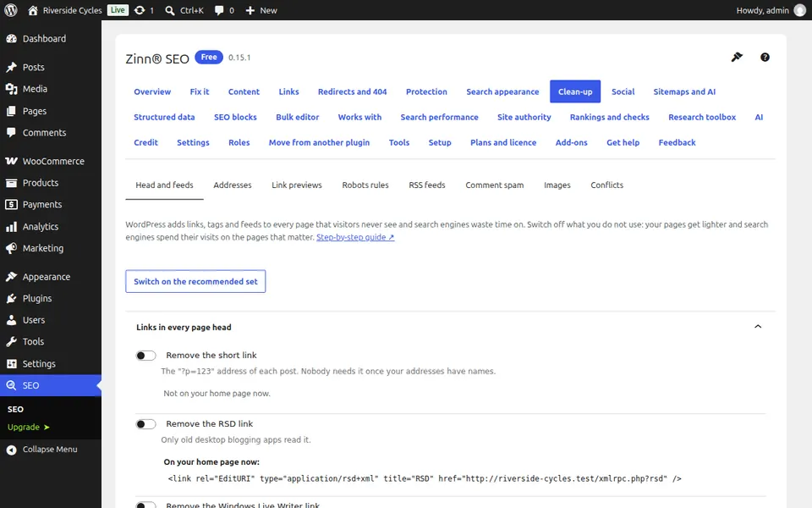Open the Plugins sidebar icon
Screen dimensions: 812x508
pyautogui.click(x=11, y=299)
